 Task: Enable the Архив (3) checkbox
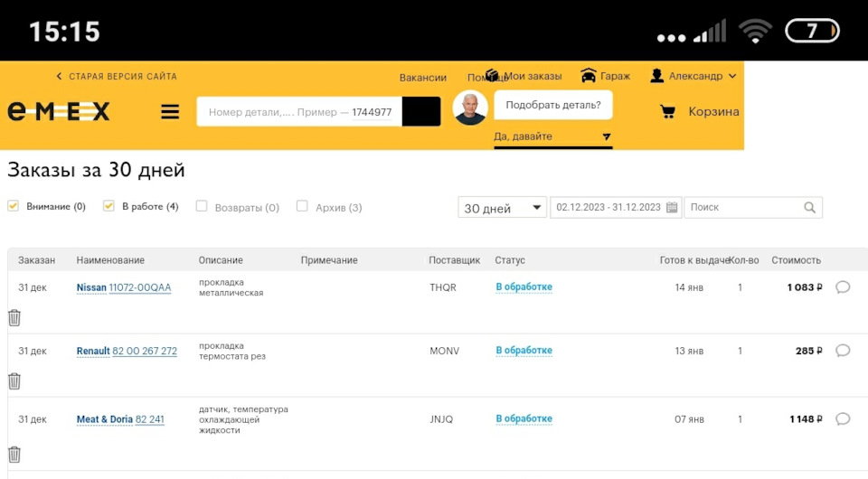[x=302, y=206]
